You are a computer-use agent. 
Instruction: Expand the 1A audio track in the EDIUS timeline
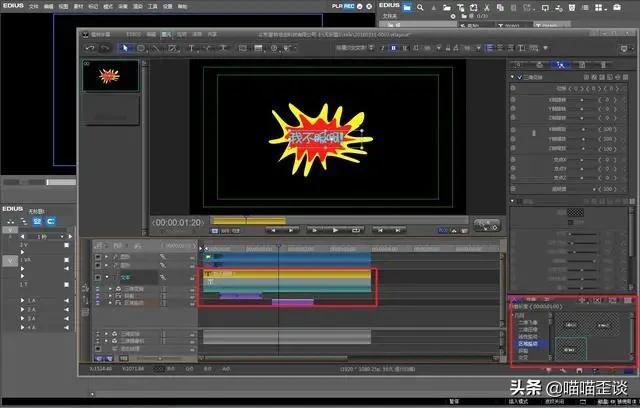pyautogui.click(x=22, y=301)
